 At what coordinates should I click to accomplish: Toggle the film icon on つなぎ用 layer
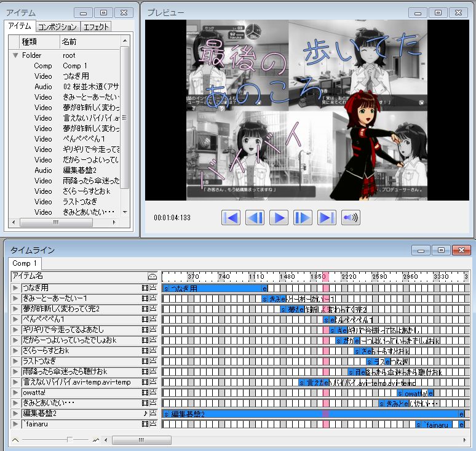pos(145,288)
